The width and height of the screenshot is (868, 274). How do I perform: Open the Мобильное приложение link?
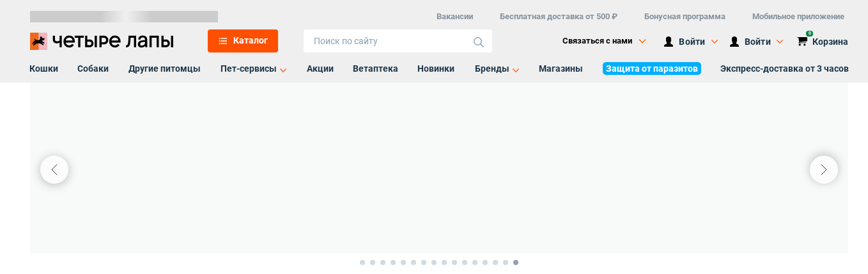tap(798, 17)
